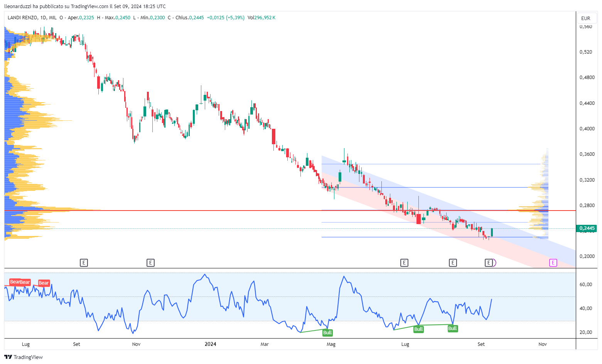Click the 0,3200 price axis label
Image resolution: width=602 pixels, height=364 pixels.
point(587,180)
